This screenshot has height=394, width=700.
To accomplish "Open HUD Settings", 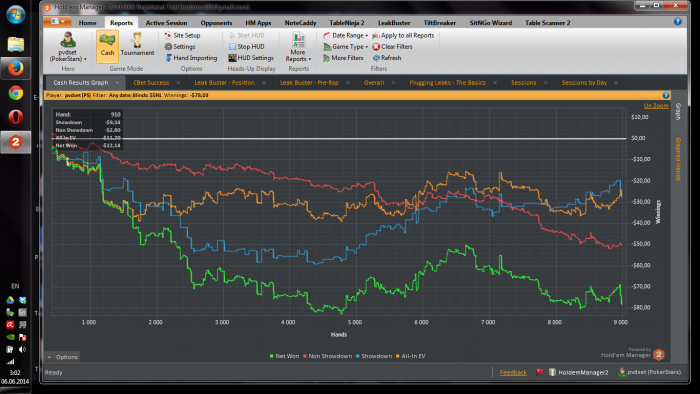I will [x=251, y=58].
